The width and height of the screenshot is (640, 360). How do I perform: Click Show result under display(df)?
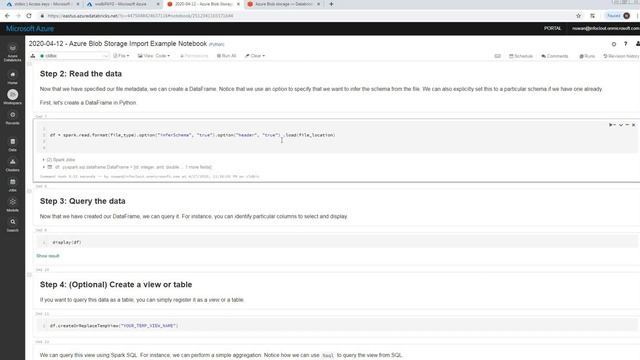click(48, 256)
